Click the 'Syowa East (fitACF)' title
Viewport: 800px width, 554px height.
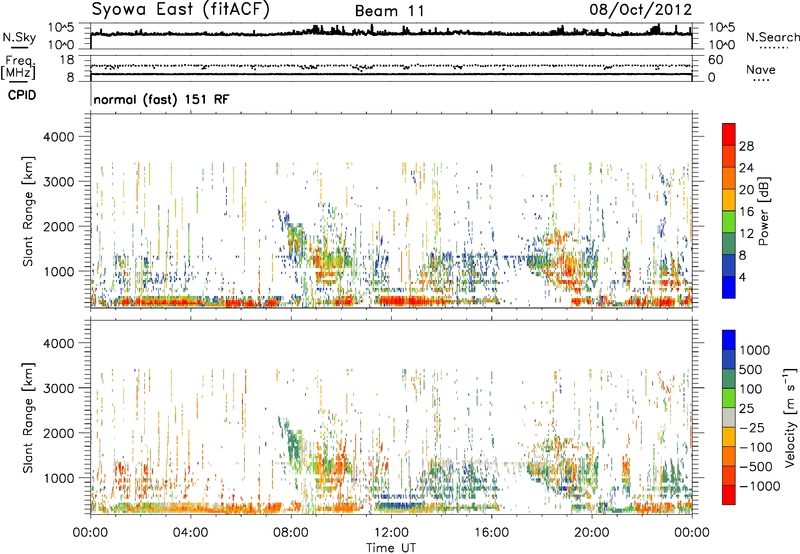(x=181, y=10)
